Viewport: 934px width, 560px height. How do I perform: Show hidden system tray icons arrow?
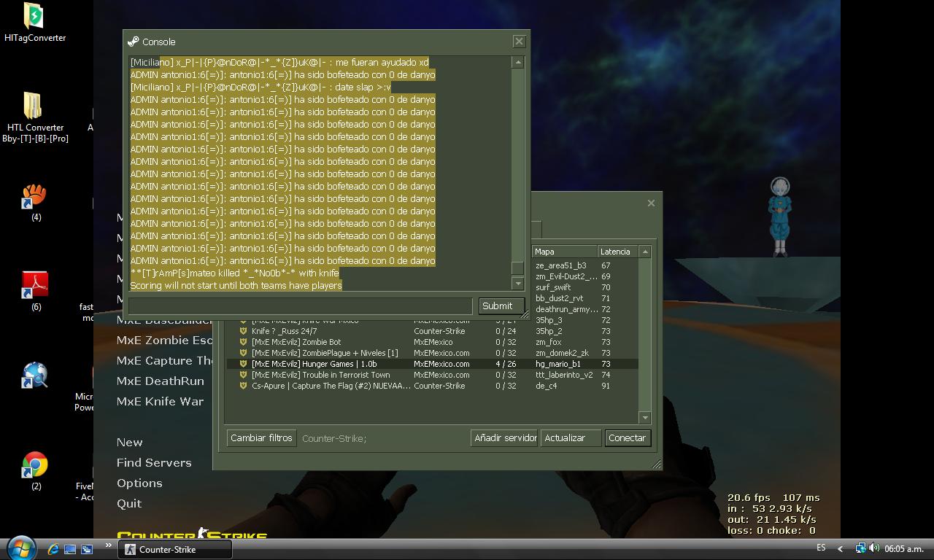click(x=841, y=549)
